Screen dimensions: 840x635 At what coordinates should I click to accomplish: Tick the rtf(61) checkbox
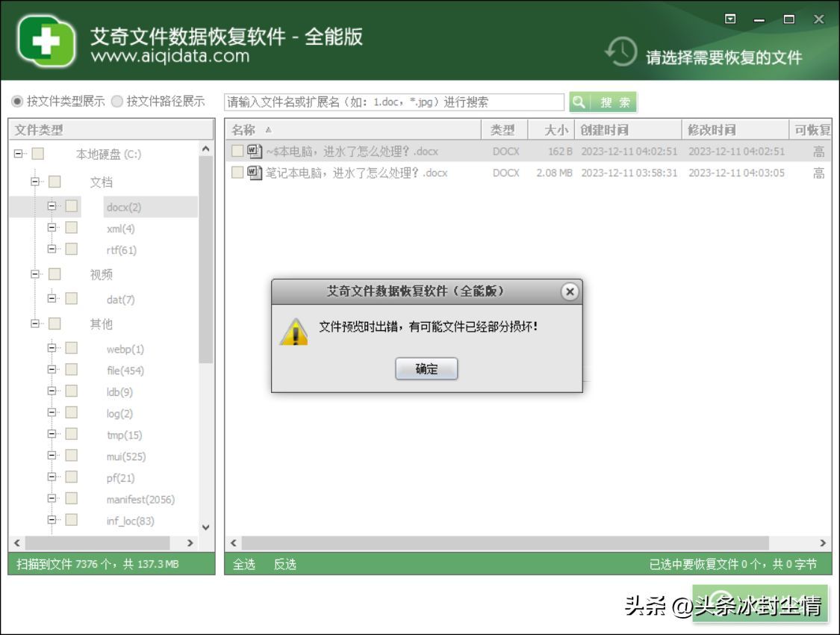(71, 250)
